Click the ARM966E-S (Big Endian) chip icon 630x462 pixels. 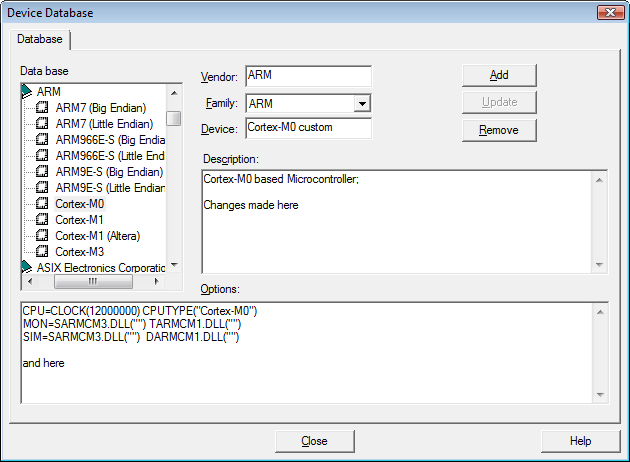click(x=42, y=139)
